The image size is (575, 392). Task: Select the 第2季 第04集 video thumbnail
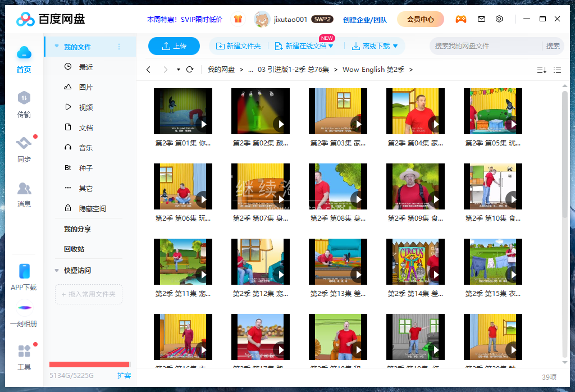pyautogui.click(x=416, y=111)
